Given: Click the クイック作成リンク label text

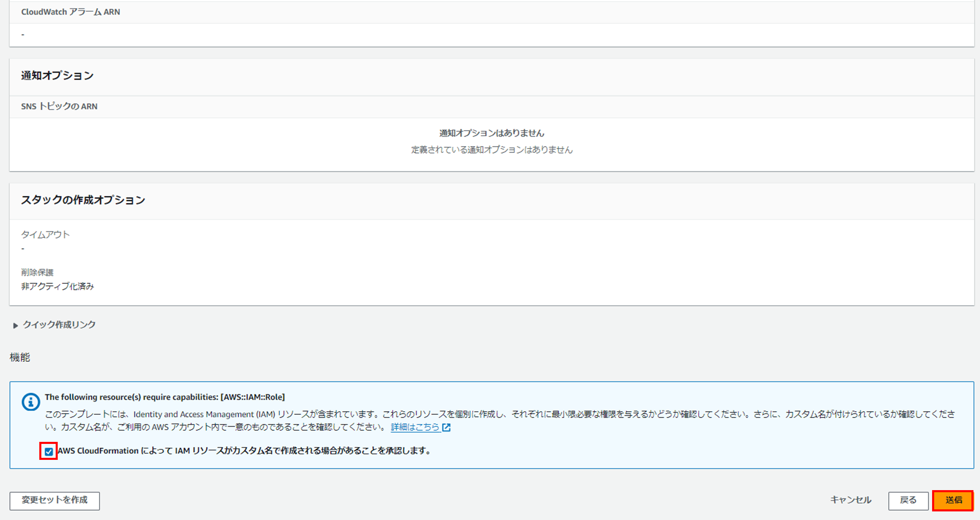Looking at the screenshot, I should point(59,325).
